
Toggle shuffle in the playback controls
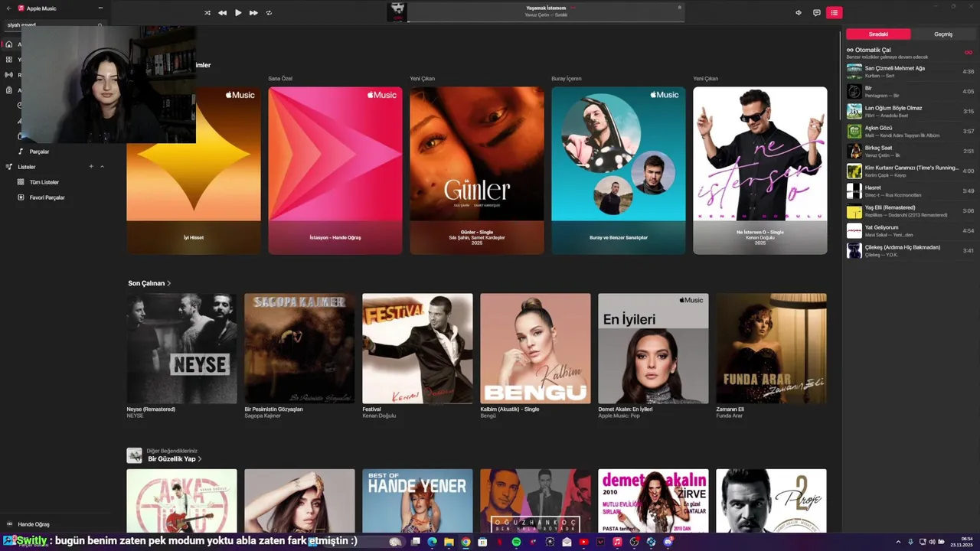(207, 13)
